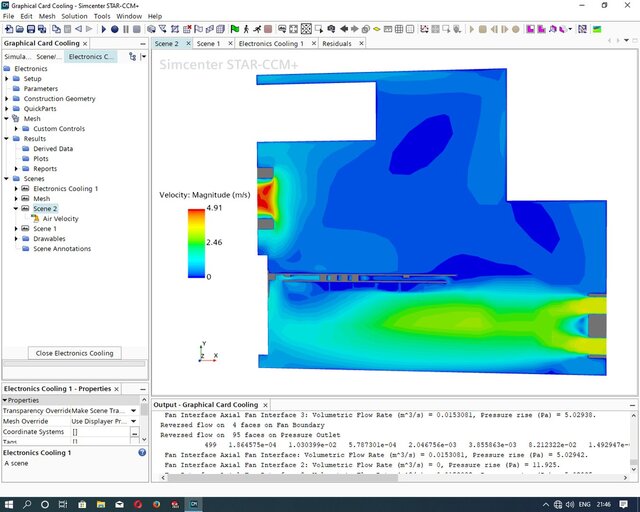The height and width of the screenshot is (512, 640).
Task: Open File Explorer from the taskbar
Action: click(101, 504)
